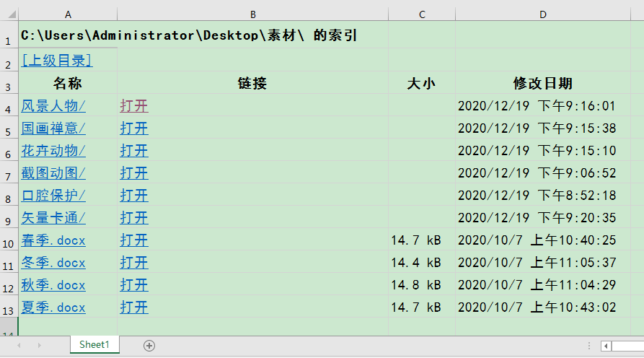Select date cell 上午10:40:25
Image resolution: width=644 pixels, height=358 pixels.
tap(543, 240)
